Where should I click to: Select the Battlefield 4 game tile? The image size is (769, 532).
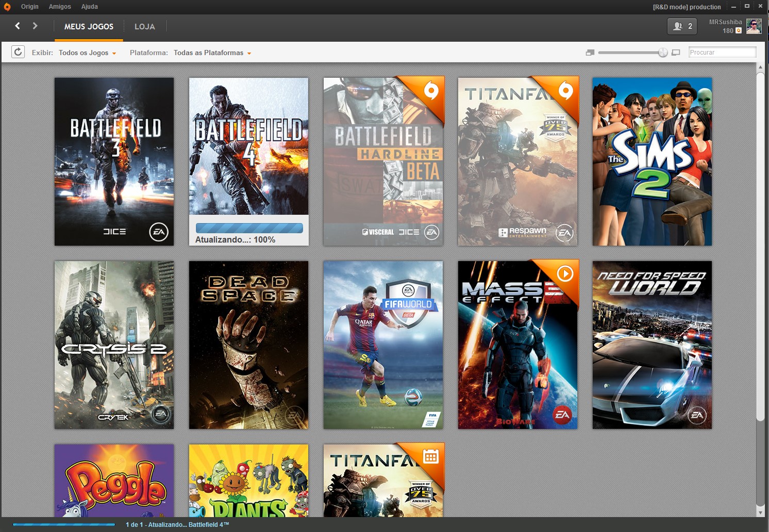tap(249, 162)
